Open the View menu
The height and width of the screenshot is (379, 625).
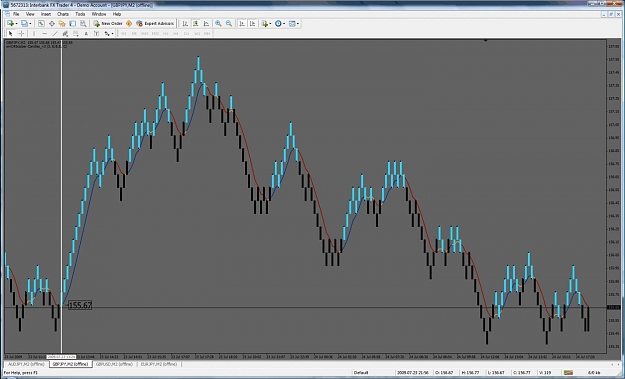(30, 14)
